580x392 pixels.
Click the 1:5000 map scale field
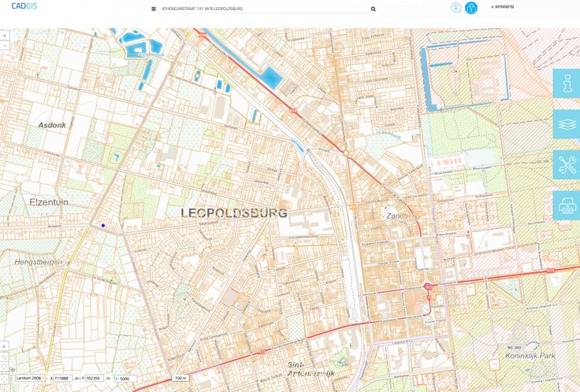click(125, 378)
